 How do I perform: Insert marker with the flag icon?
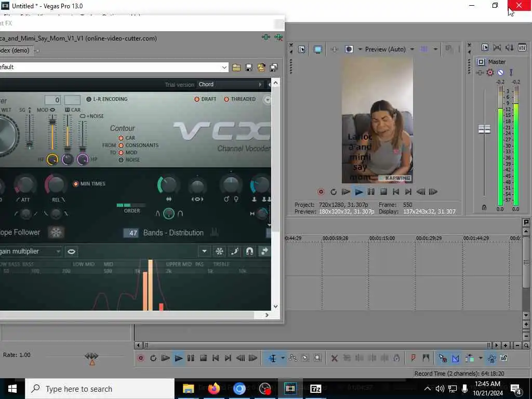pyautogui.click(x=413, y=357)
